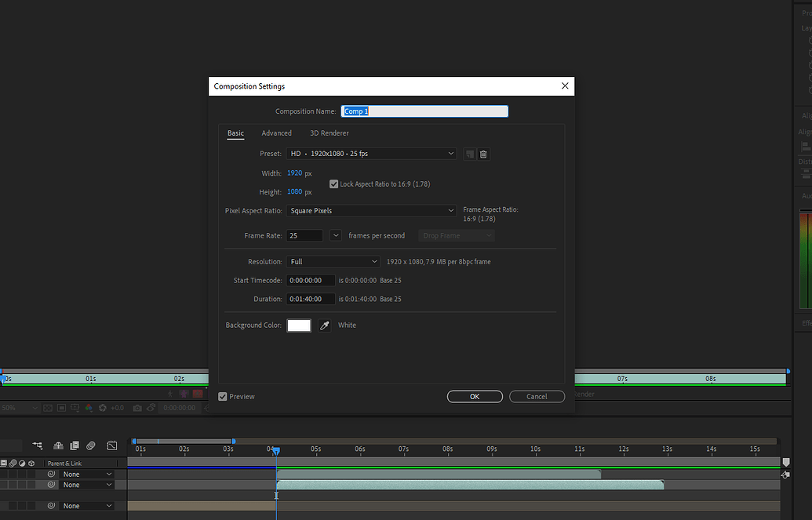Uncheck Lock Aspect Ratio to 16:9

click(x=334, y=184)
